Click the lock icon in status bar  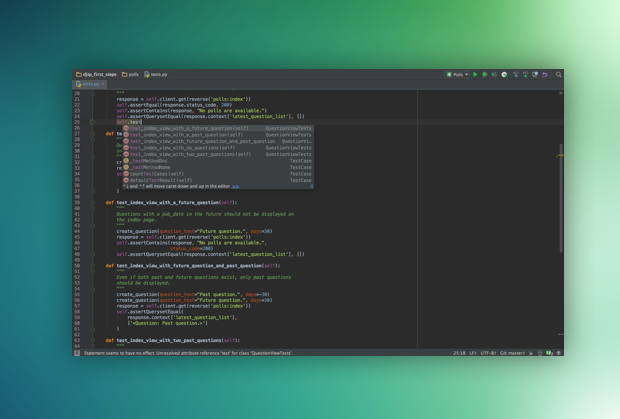531,353
